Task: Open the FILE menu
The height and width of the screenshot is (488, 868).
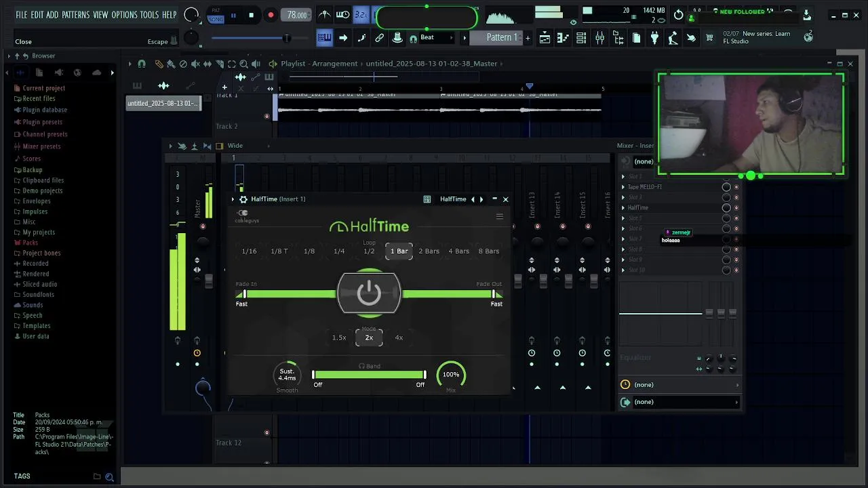Action: pyautogui.click(x=22, y=15)
